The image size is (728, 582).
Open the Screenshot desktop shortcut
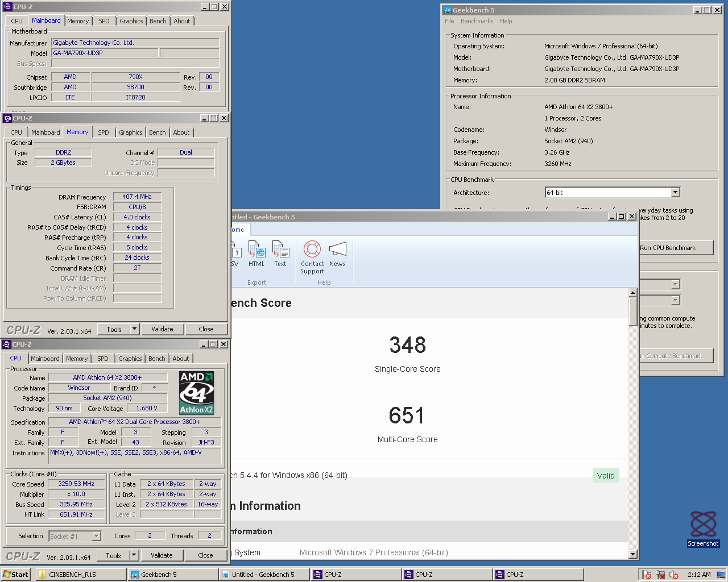(703, 529)
